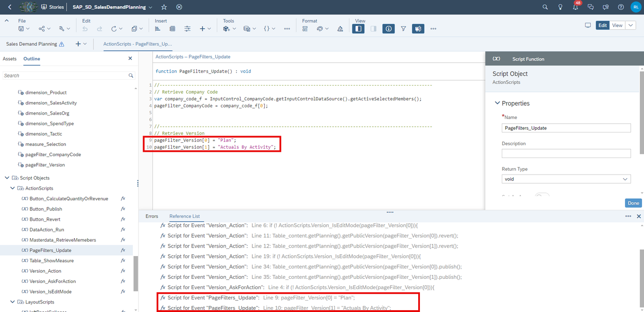Image resolution: width=644 pixels, height=312 pixels.
Task: Click the layouts icon under Format
Action: (x=305, y=29)
